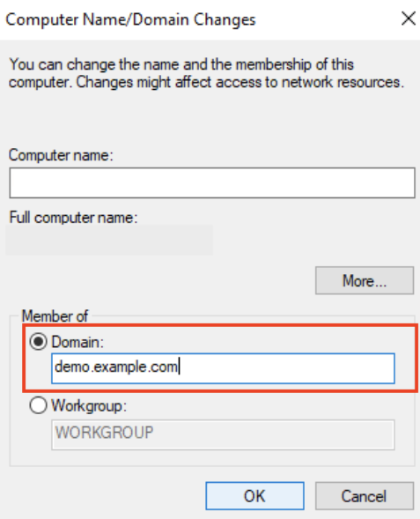The height and width of the screenshot is (519, 420).
Task: Click empty space right of demo.example.com in domain box
Action: [x=286, y=368]
